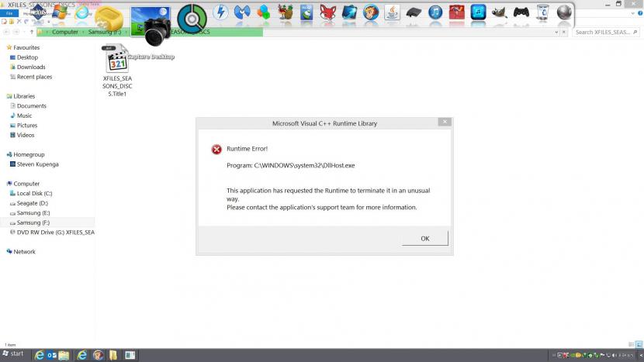Launch the black game controller dock icon
This screenshot has height=362, width=644.
(x=521, y=12)
